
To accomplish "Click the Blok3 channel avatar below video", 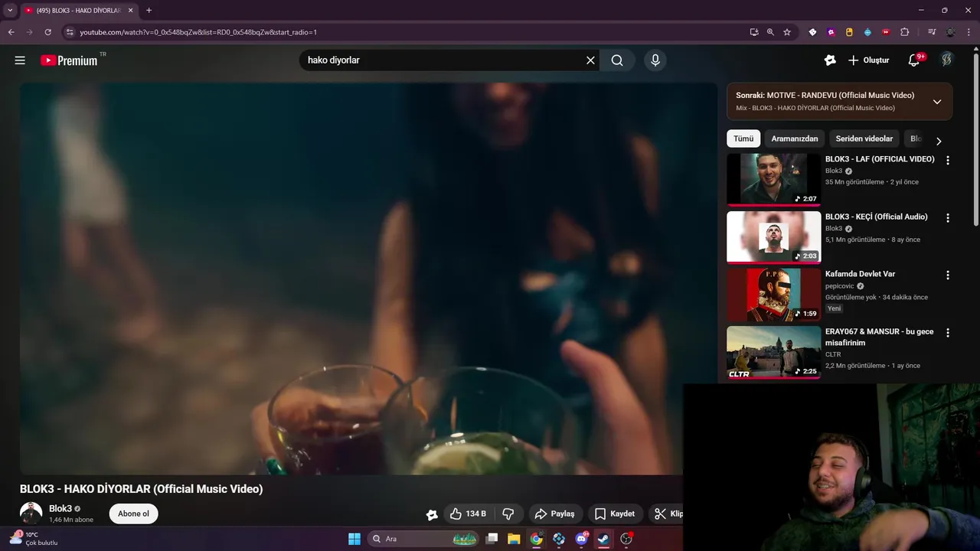I will tap(31, 514).
